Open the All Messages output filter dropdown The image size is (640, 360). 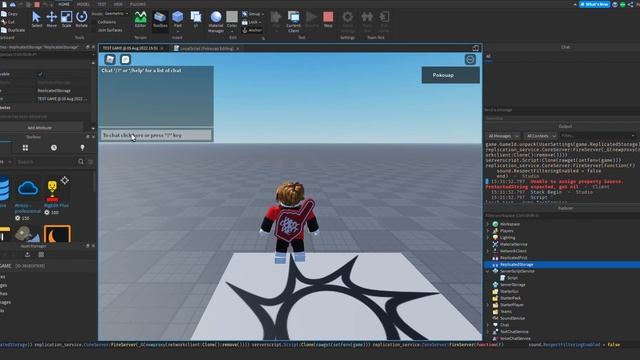coord(503,136)
